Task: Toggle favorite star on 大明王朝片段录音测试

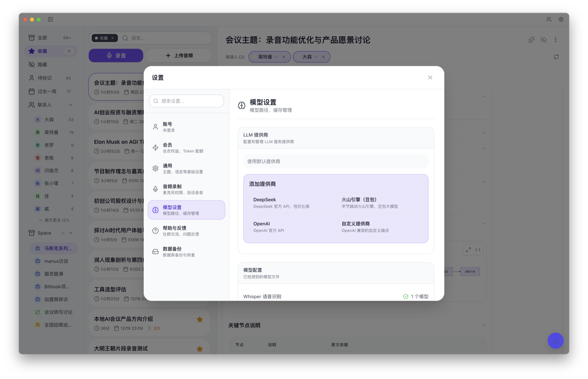Action: pos(200,349)
